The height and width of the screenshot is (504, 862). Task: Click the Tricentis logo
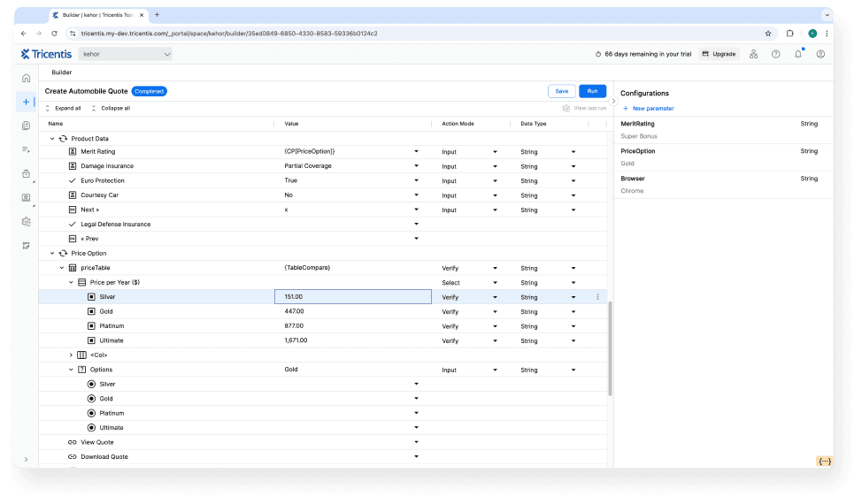(x=46, y=54)
